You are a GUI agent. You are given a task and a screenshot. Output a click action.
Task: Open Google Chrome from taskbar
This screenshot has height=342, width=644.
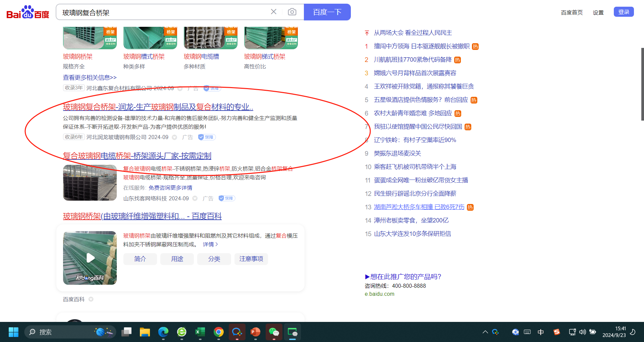[x=219, y=332]
